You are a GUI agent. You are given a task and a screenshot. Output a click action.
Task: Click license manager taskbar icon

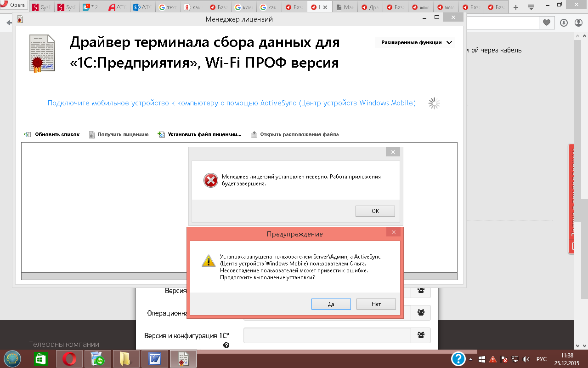click(183, 359)
